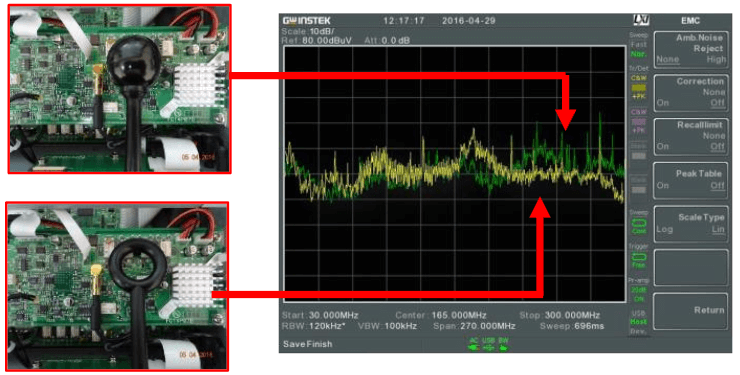
Task: Click the pre-amp 20dB status indicator
Action: tap(639, 293)
